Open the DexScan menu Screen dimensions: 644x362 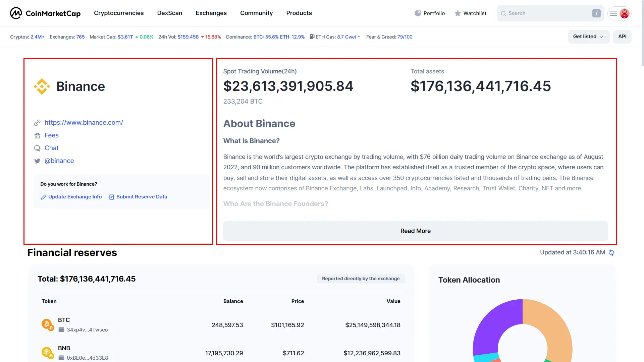click(x=170, y=13)
